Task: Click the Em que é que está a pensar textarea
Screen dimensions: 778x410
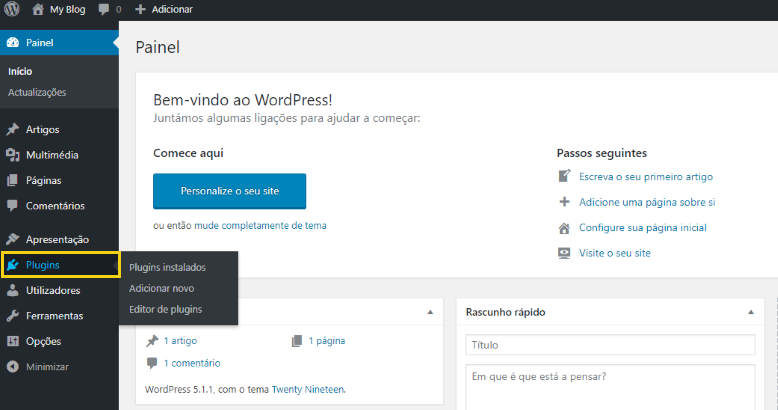Action: pyautogui.click(x=610, y=388)
